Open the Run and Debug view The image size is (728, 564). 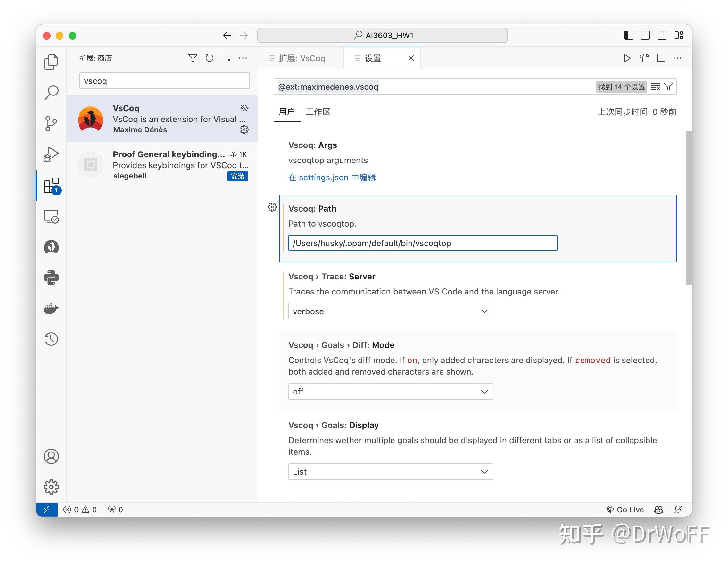(x=51, y=154)
